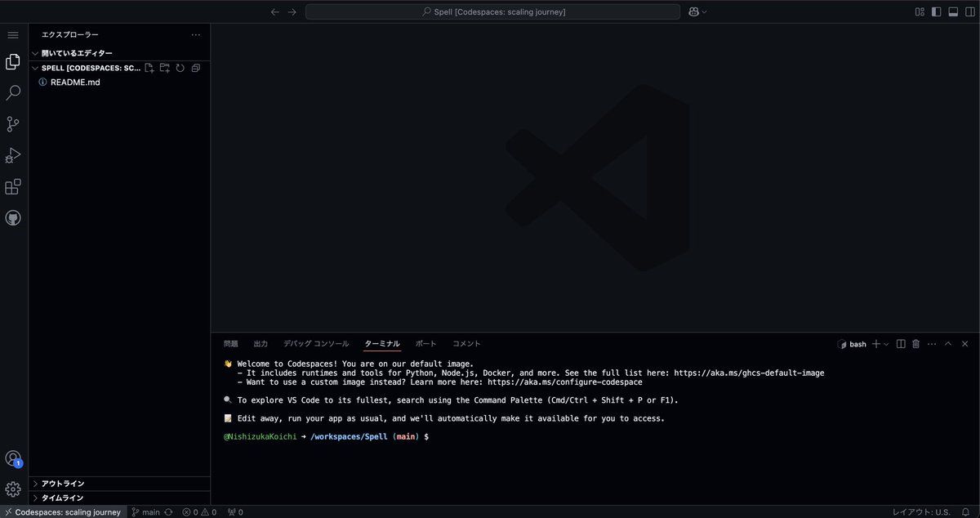
Task: Open the Run and Debug view
Action: (13, 155)
